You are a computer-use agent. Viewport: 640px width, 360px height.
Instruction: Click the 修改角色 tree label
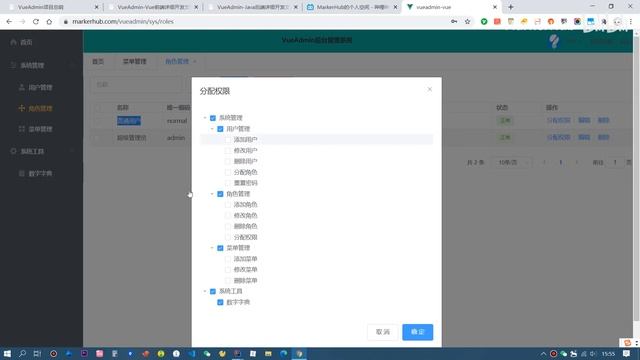[x=245, y=216]
